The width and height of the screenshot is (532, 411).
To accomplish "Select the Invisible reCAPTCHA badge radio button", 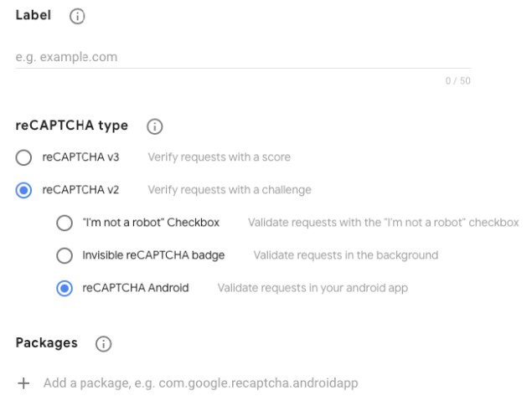I will coord(64,255).
